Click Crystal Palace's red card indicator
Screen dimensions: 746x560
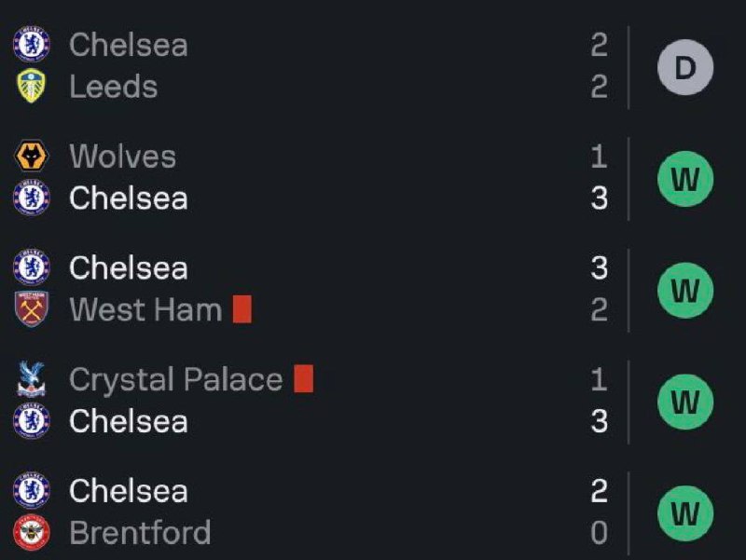tap(304, 379)
